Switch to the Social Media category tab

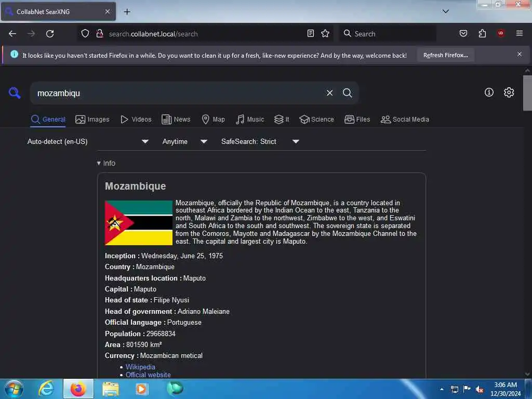(x=405, y=119)
